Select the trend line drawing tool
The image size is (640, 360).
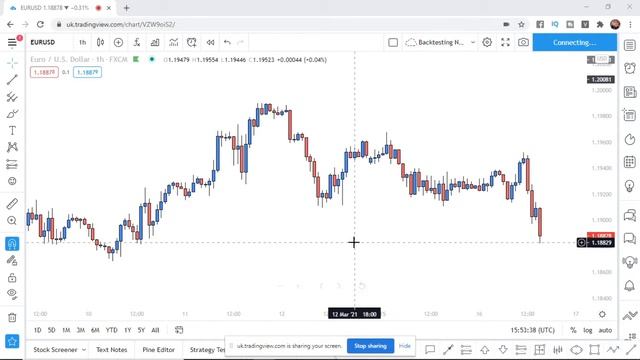pyautogui.click(x=12, y=80)
